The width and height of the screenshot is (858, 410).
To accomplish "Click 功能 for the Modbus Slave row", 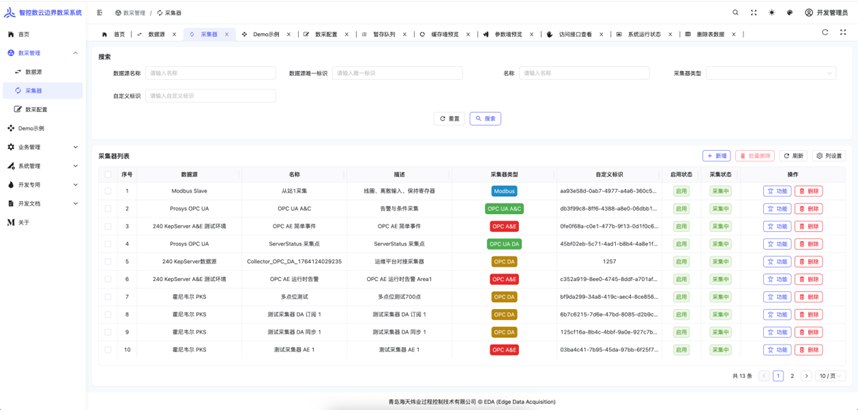I will point(777,191).
